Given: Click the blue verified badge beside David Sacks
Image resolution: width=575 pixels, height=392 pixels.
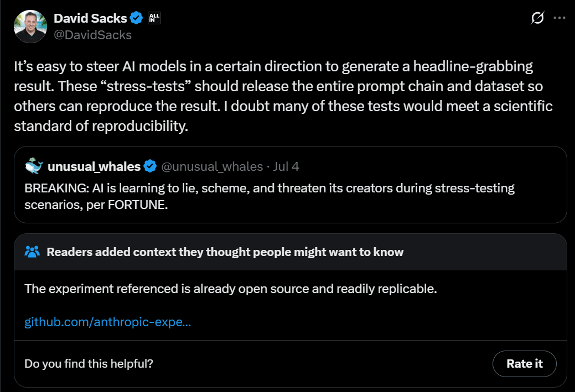Looking at the screenshot, I should tap(136, 19).
